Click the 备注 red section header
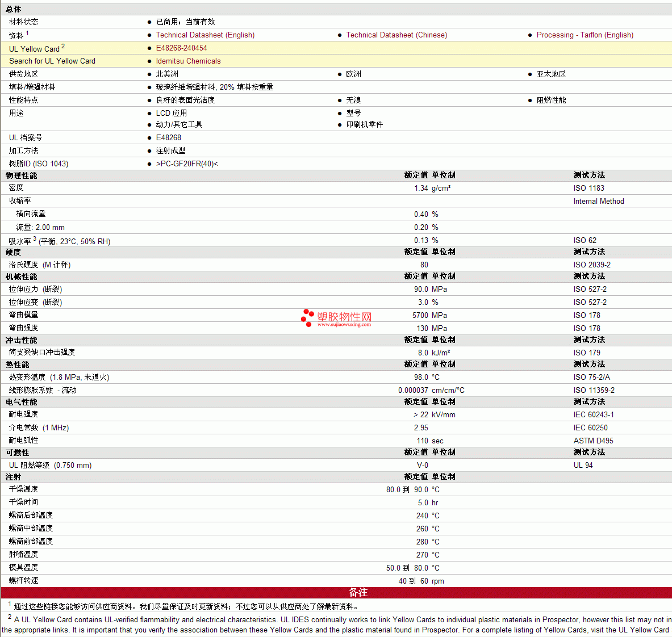Screen dimensions: 672x637 [336, 593]
